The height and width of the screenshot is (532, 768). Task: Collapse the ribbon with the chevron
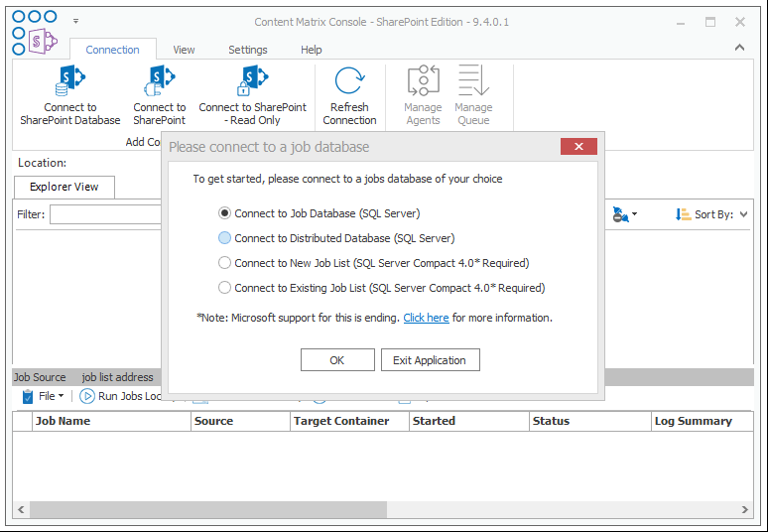pos(739,48)
